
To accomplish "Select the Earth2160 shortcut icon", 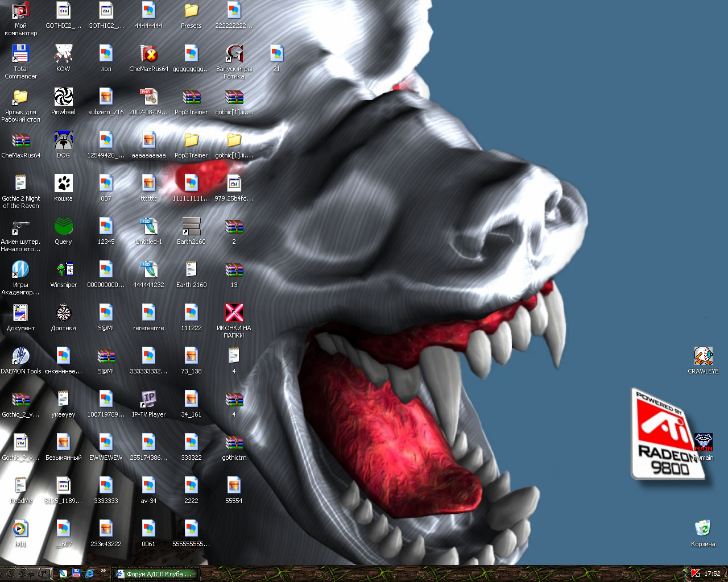I will pos(191,227).
